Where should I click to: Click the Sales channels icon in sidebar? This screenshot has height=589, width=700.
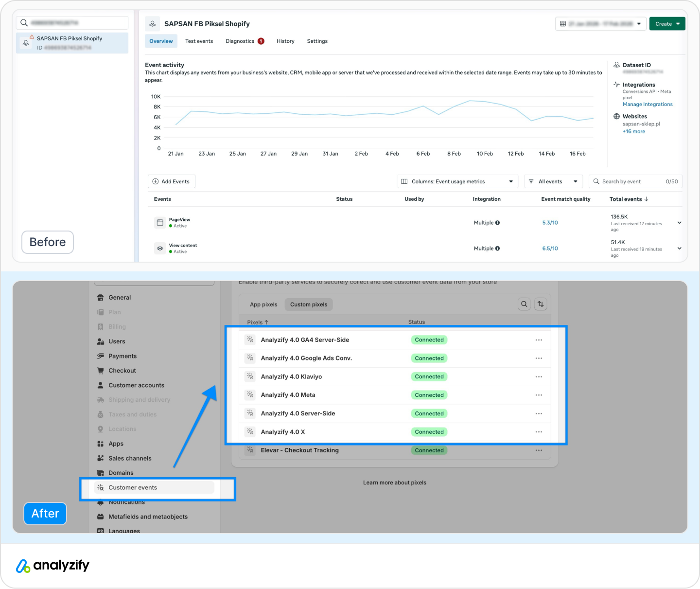tap(101, 458)
